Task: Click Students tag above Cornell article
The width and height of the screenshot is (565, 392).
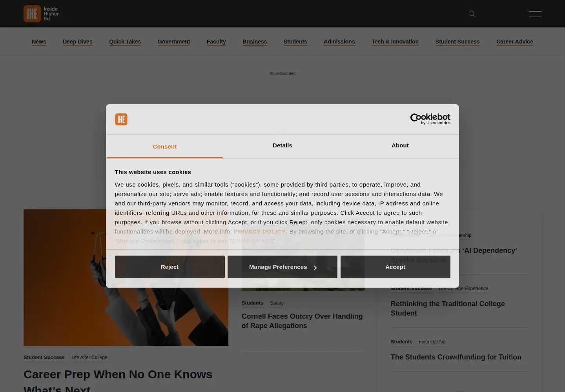Action: pos(252,303)
